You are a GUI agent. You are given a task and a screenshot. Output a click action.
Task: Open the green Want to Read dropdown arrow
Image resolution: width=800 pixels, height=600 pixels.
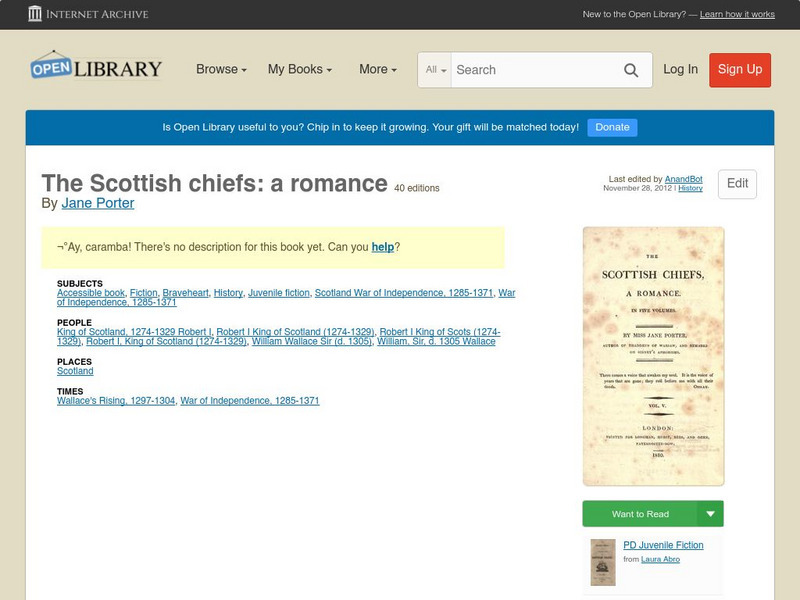point(709,512)
